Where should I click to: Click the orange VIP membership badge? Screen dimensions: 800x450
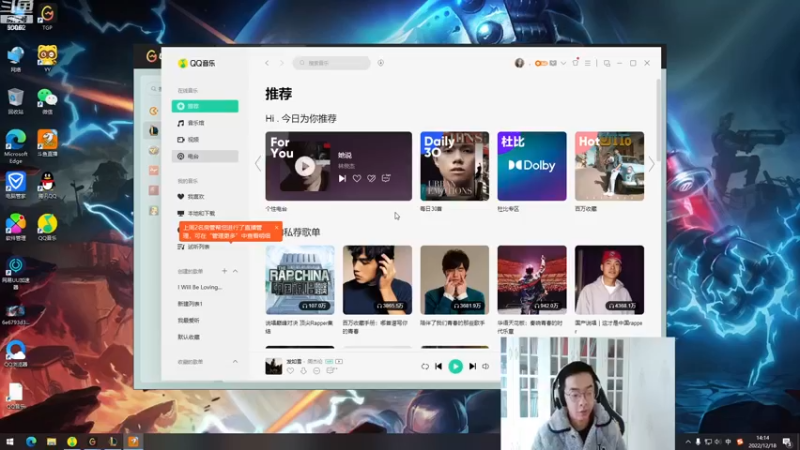point(541,63)
